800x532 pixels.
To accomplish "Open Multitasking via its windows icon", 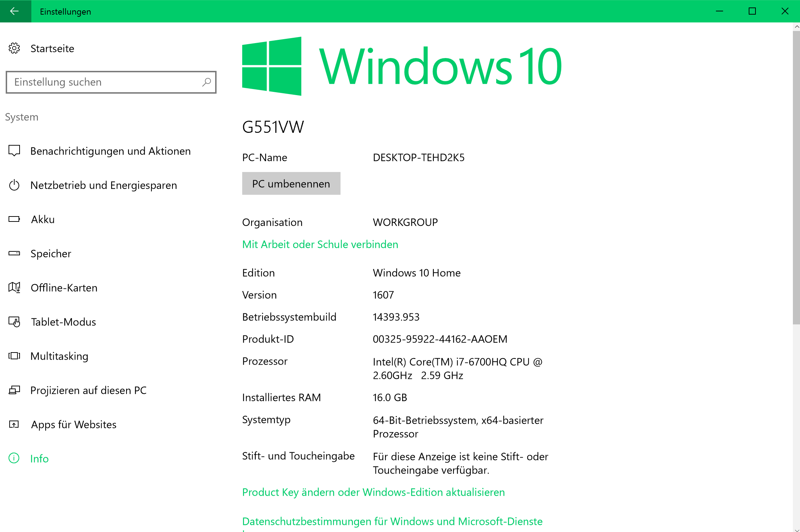I will [14, 356].
